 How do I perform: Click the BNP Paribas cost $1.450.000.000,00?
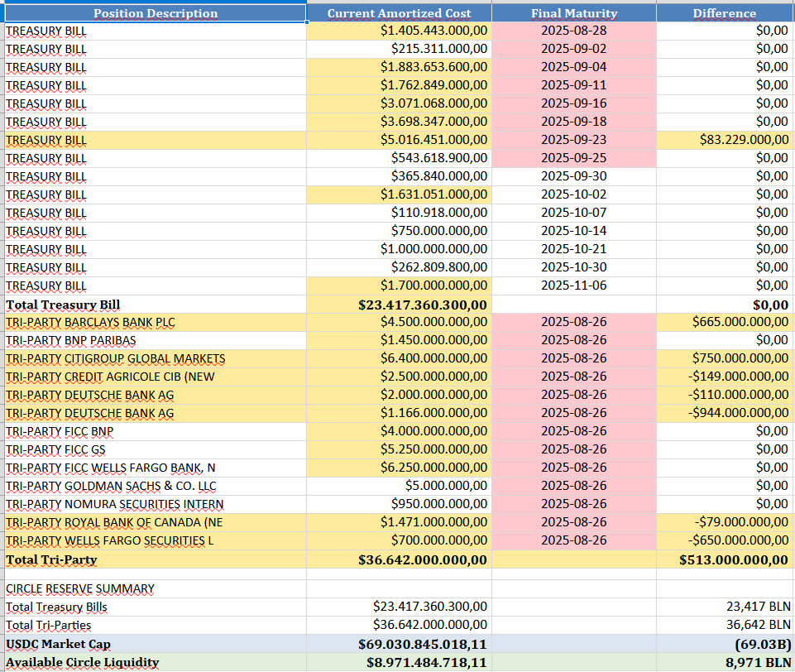pos(399,341)
